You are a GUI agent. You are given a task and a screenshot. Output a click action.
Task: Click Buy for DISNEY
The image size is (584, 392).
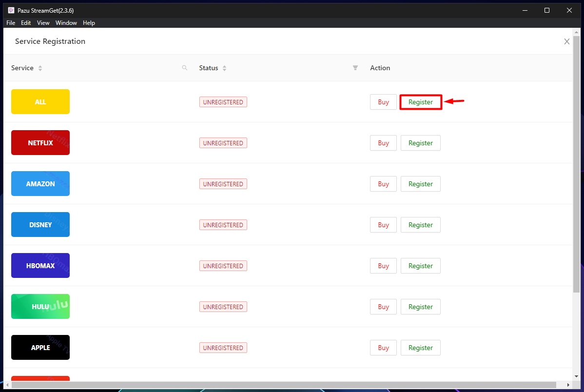click(383, 225)
